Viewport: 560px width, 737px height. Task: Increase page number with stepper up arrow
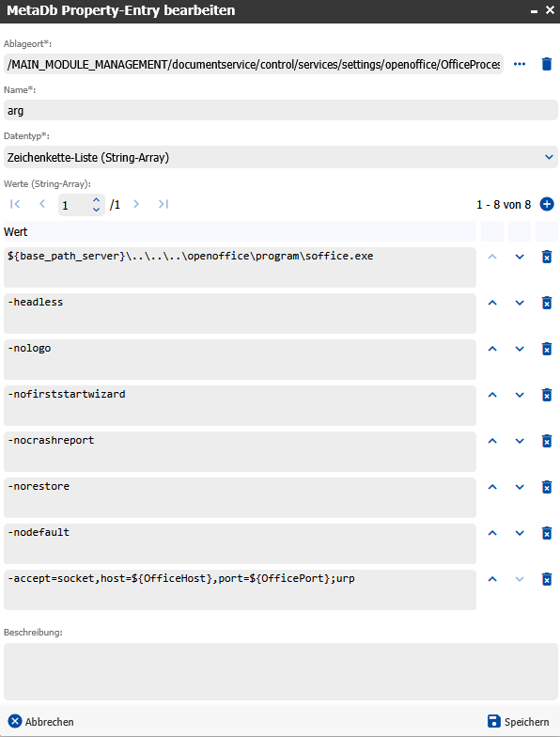[96, 199]
